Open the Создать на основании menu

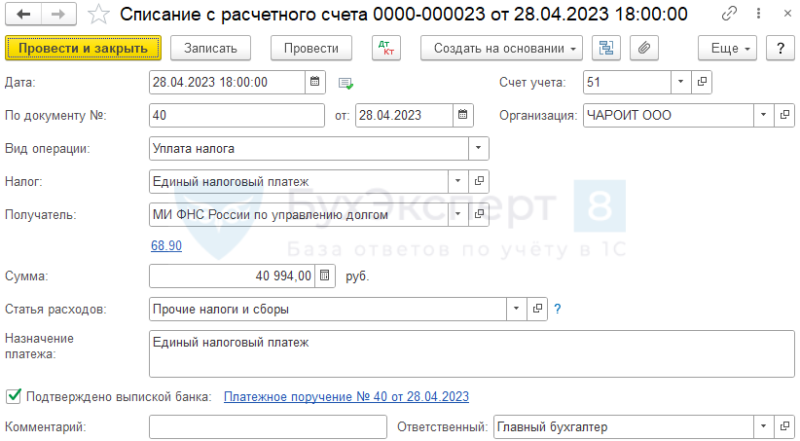pyautogui.click(x=501, y=48)
